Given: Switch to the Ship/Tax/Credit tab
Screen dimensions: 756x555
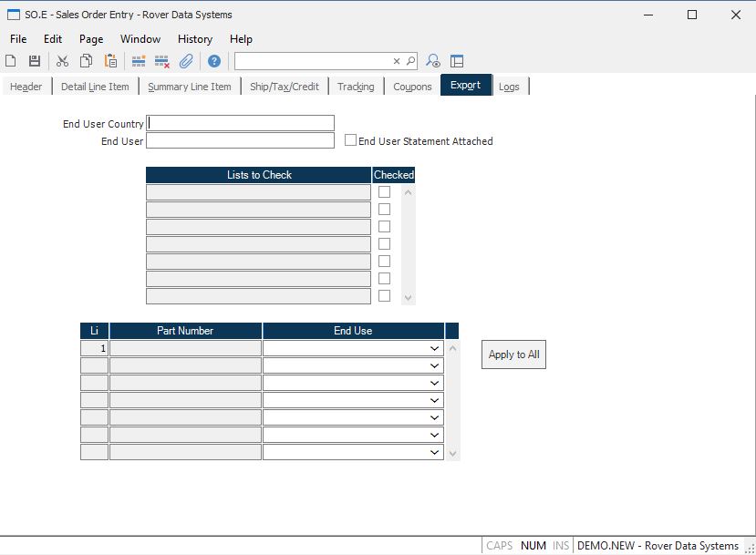Looking at the screenshot, I should (x=285, y=87).
